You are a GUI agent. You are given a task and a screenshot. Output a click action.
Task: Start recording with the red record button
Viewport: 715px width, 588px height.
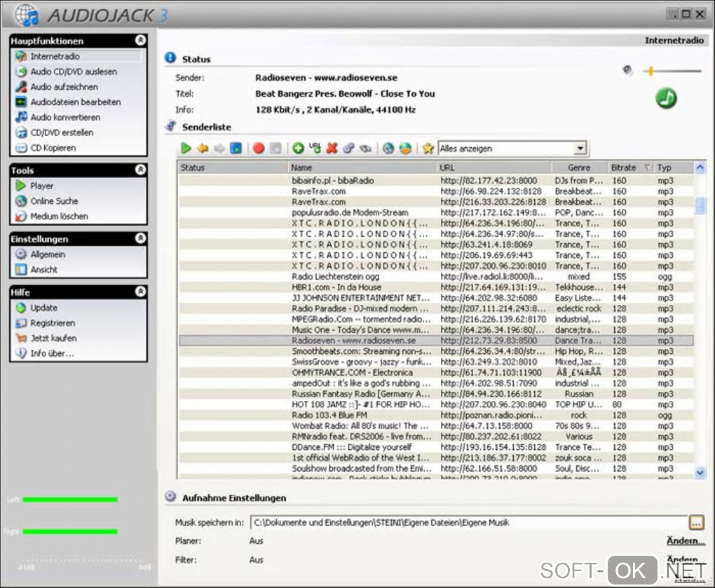[x=259, y=148]
